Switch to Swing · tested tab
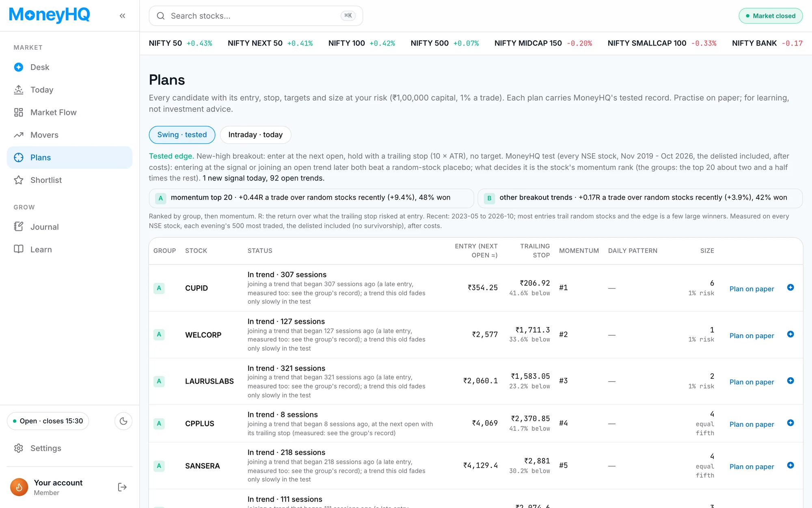 [182, 135]
